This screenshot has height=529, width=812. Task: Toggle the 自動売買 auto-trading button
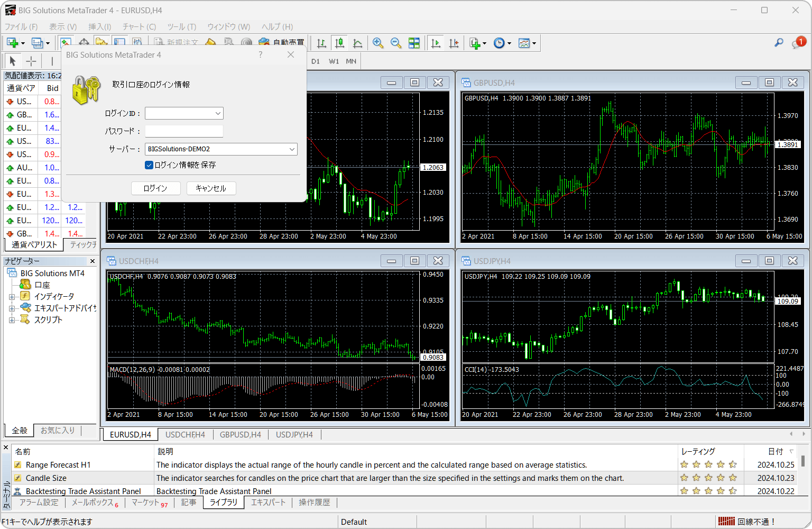pos(282,43)
